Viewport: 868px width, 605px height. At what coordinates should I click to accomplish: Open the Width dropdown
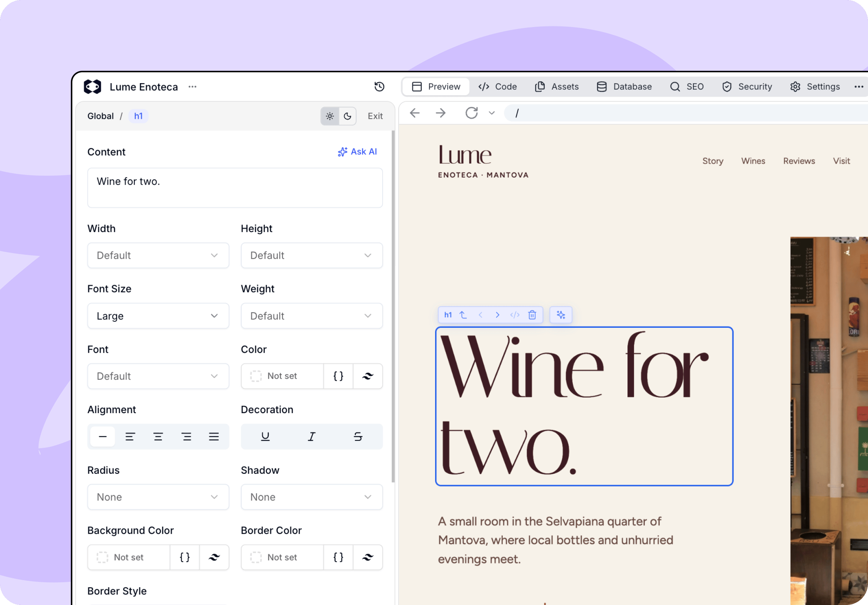[158, 256]
